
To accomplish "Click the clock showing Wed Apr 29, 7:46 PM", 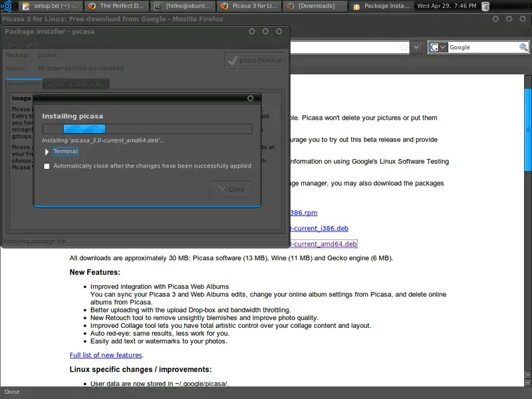I will pos(446,6).
